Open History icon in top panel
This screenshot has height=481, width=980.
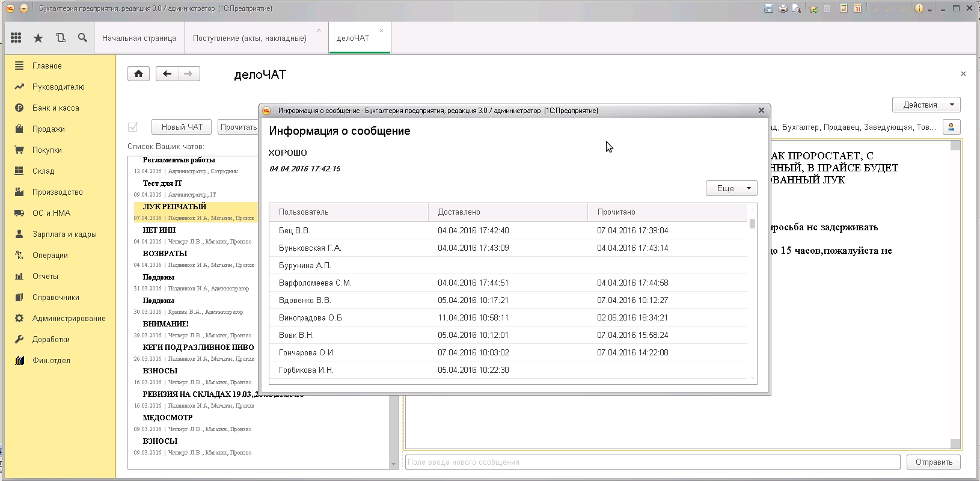click(61, 38)
